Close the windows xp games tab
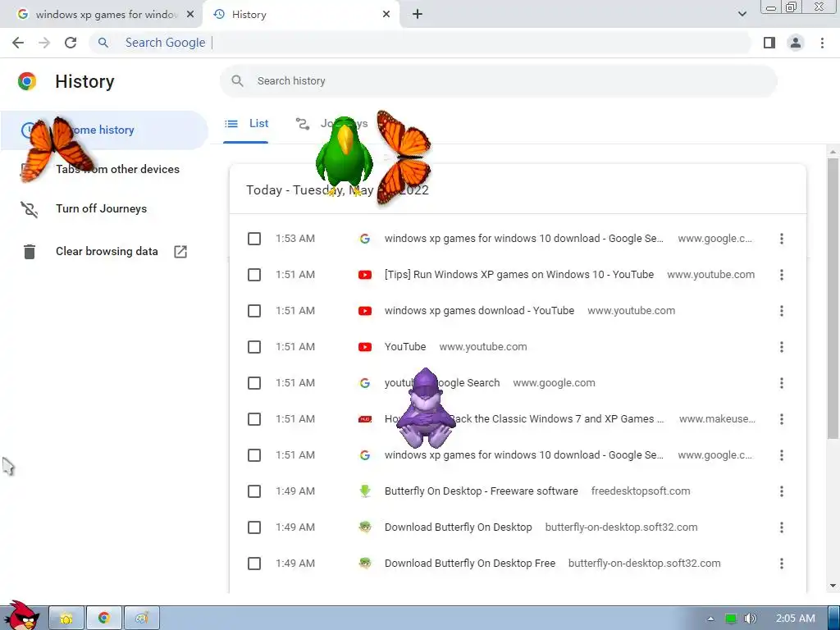The width and height of the screenshot is (840, 630). click(189, 15)
